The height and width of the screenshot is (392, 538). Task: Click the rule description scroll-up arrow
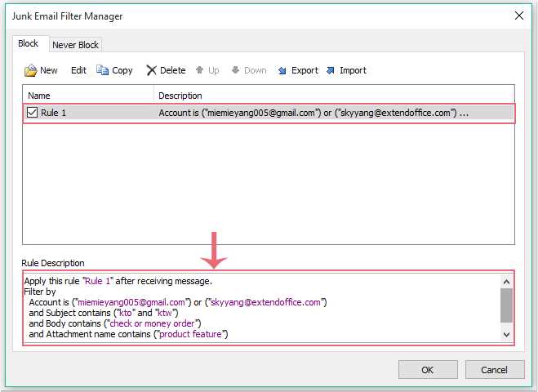(x=506, y=282)
